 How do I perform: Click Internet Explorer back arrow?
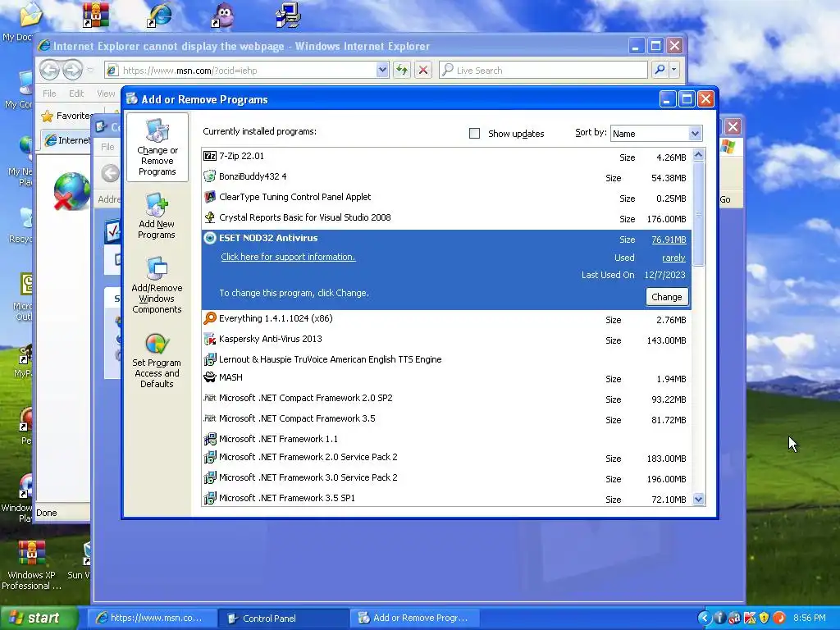coord(50,70)
